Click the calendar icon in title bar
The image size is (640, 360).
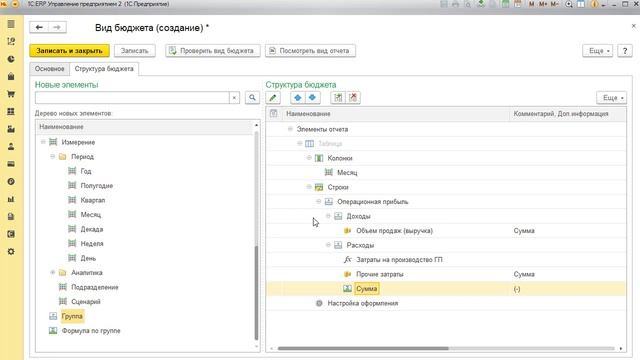coord(518,4)
